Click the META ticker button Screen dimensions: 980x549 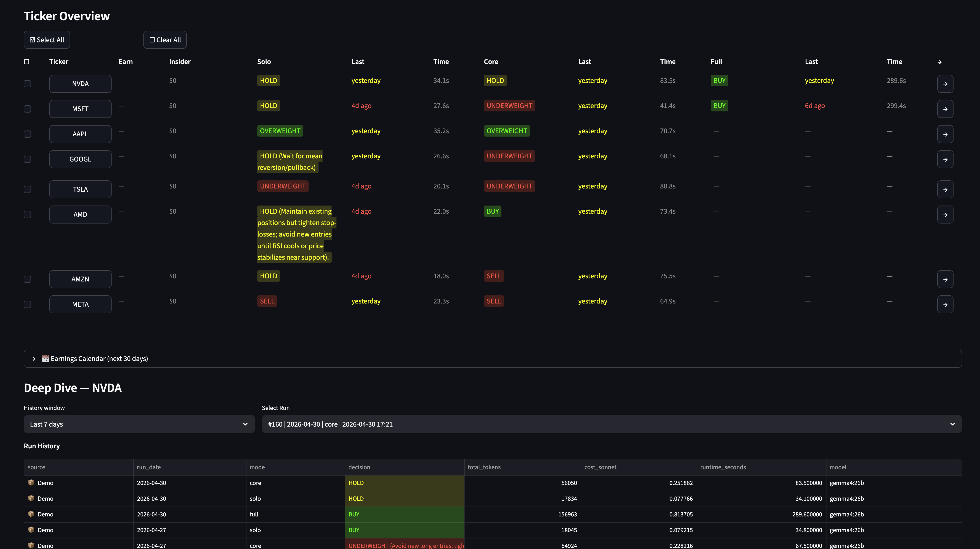pos(80,304)
